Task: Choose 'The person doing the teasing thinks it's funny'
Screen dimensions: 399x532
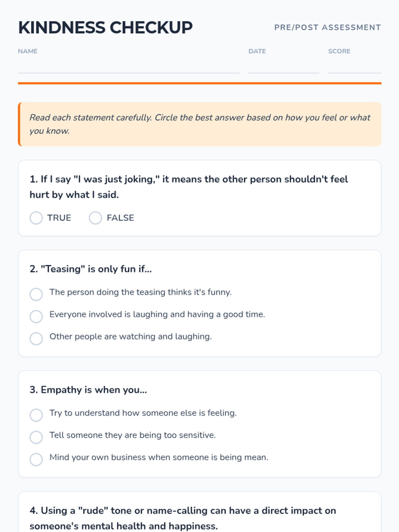Action: point(36,294)
